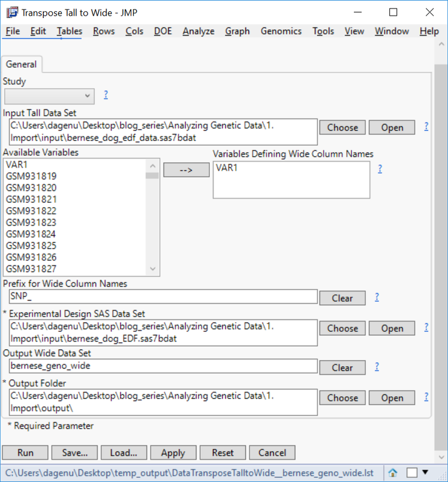The width and height of the screenshot is (448, 482).
Task: Toggle the white square box in status bar
Action: (x=412, y=472)
